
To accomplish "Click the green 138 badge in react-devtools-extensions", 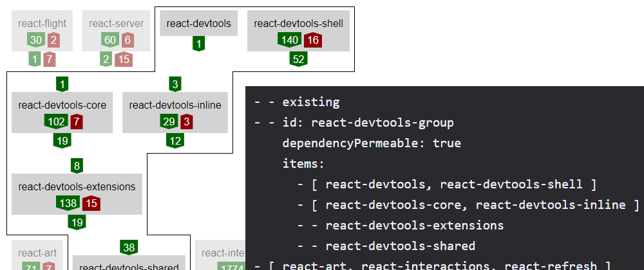I will point(68,203).
